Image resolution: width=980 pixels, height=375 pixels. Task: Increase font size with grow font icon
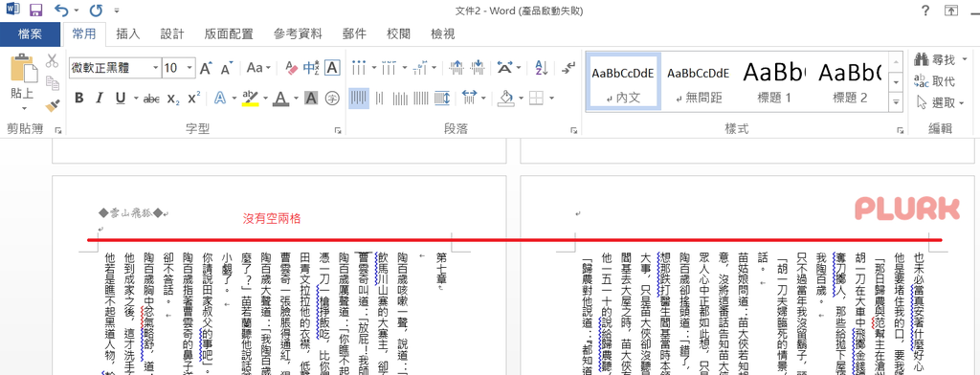(206, 68)
